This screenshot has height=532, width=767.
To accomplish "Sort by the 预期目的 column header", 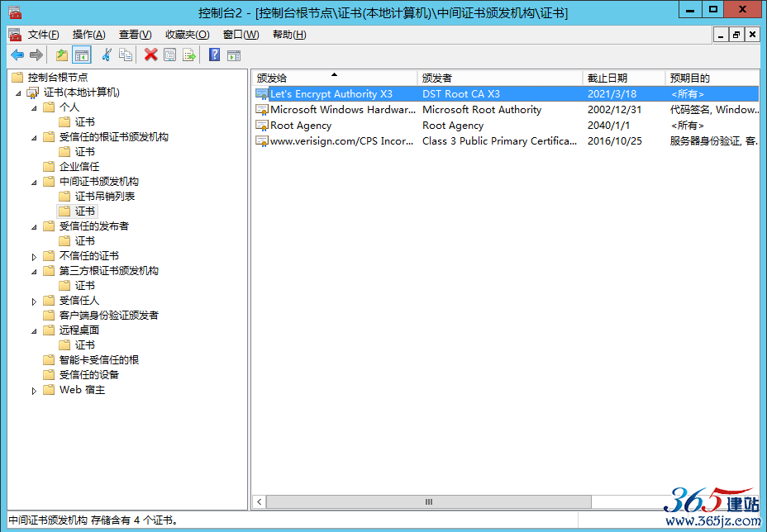I will (x=712, y=78).
